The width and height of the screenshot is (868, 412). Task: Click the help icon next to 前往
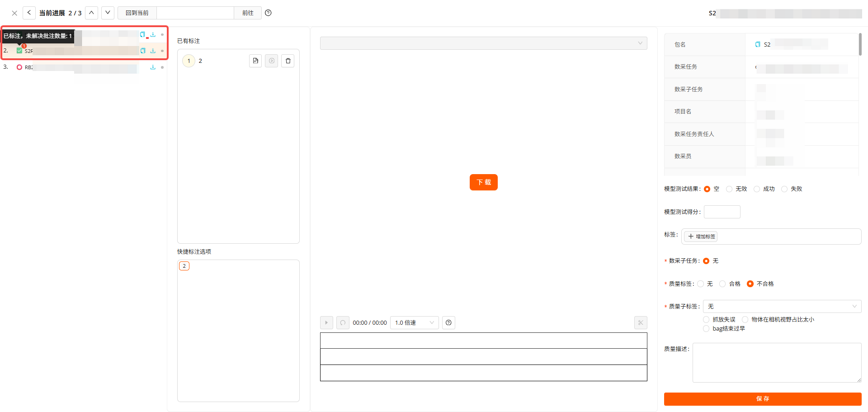[268, 13]
